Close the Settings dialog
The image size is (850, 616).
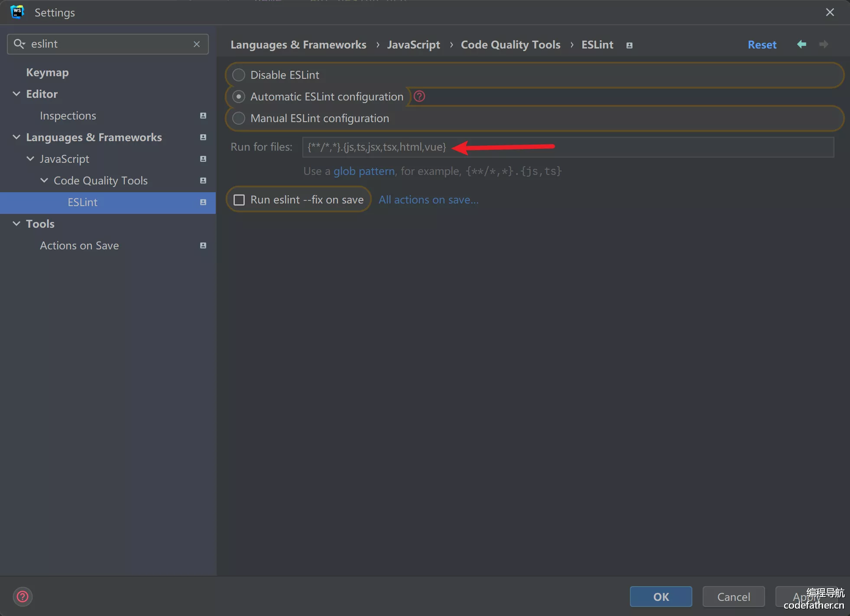click(830, 12)
